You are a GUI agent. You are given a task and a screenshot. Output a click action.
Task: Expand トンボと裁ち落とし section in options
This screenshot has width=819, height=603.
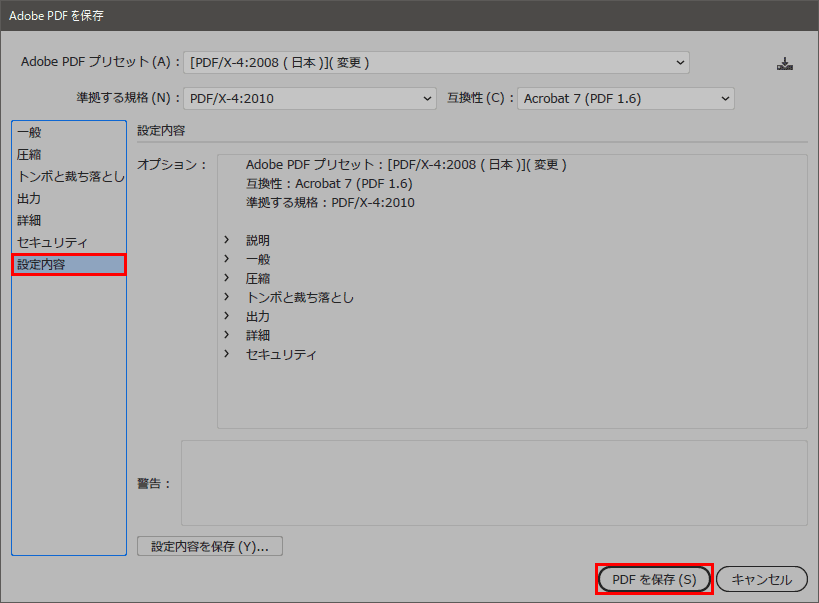tap(227, 297)
